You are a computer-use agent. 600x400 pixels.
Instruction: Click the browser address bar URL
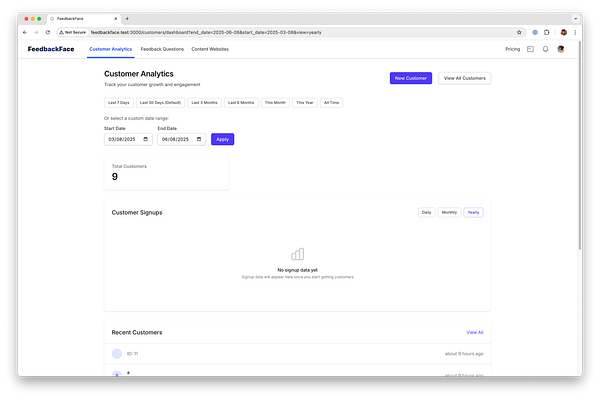(206, 33)
